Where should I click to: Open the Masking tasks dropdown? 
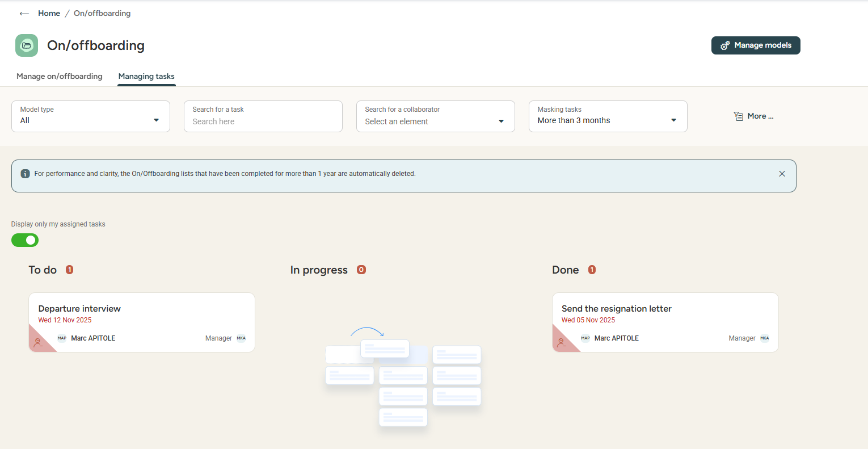point(608,116)
